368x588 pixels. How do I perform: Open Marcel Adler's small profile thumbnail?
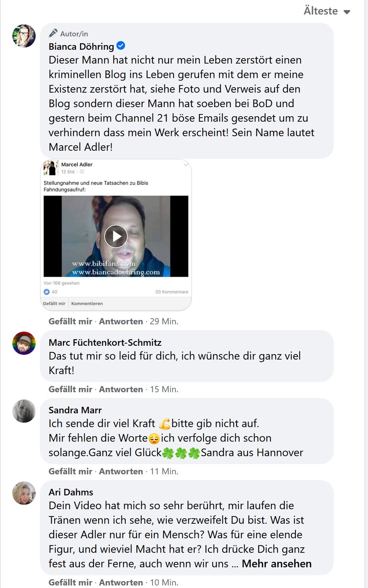tap(51, 168)
